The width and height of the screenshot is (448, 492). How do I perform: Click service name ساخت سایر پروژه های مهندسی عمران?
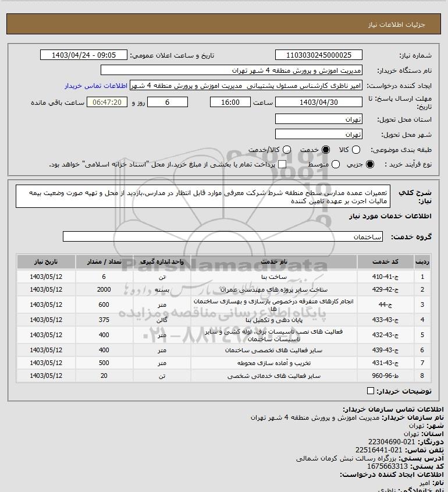coord(274,289)
